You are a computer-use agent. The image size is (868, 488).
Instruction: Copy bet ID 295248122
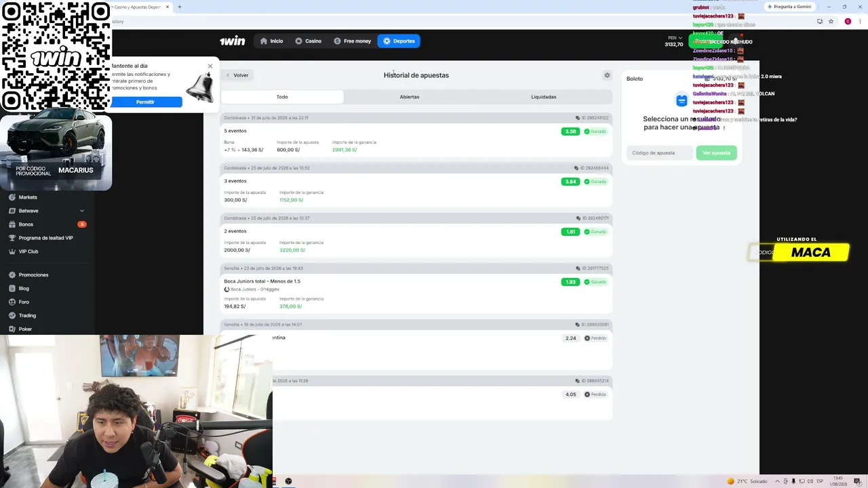(x=578, y=118)
